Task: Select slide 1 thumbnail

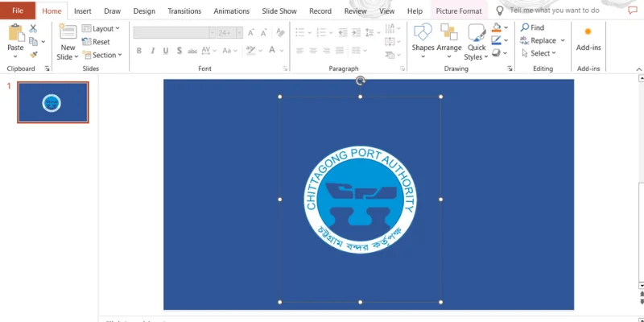Action: (52, 102)
